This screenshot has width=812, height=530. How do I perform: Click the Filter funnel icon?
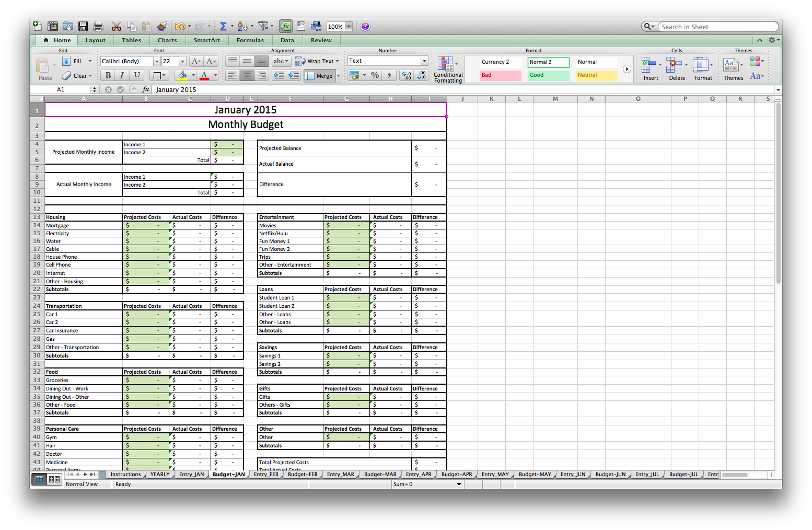(263, 26)
